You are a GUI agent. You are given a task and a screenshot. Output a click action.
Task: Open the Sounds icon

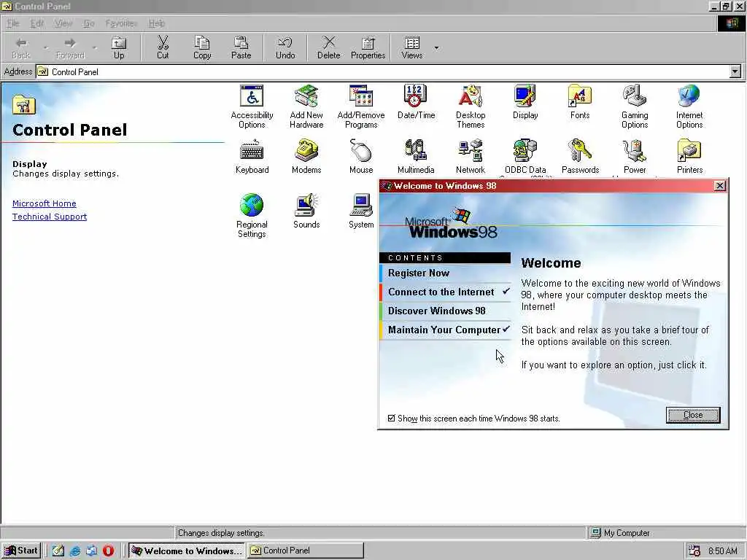(306, 211)
